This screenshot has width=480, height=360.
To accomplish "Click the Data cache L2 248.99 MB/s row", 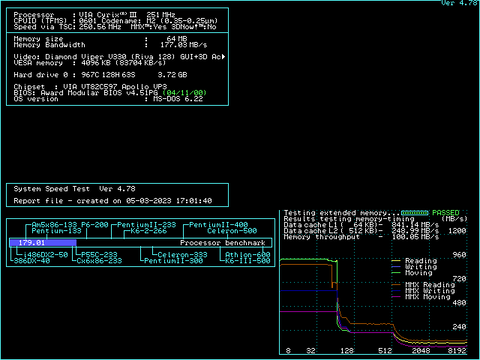I will tap(361, 231).
